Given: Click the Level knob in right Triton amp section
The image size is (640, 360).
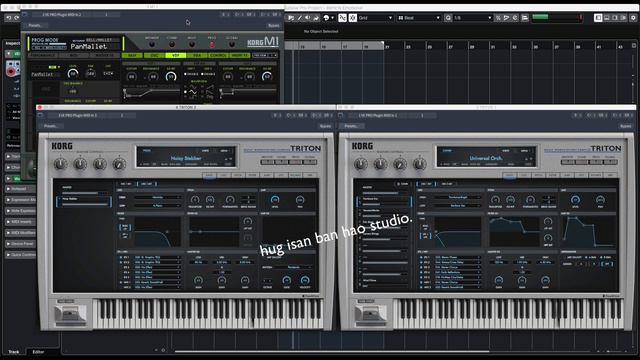Looking at the screenshot, I should pos(575,200).
